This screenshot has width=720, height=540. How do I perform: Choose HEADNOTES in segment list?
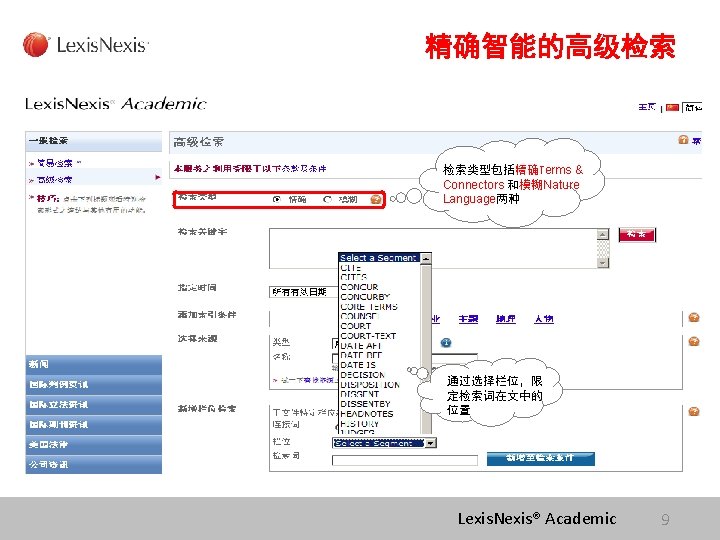[367, 414]
